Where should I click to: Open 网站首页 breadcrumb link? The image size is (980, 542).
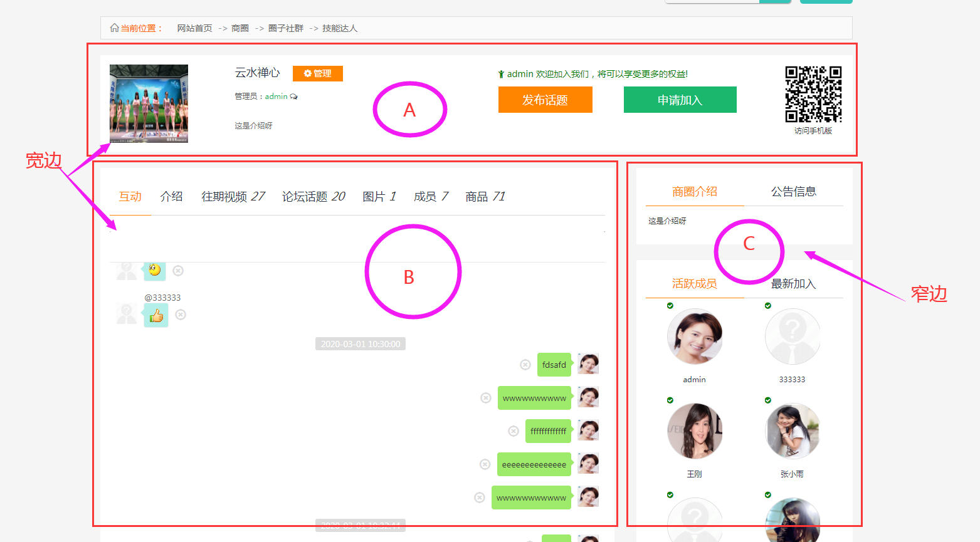194,28
